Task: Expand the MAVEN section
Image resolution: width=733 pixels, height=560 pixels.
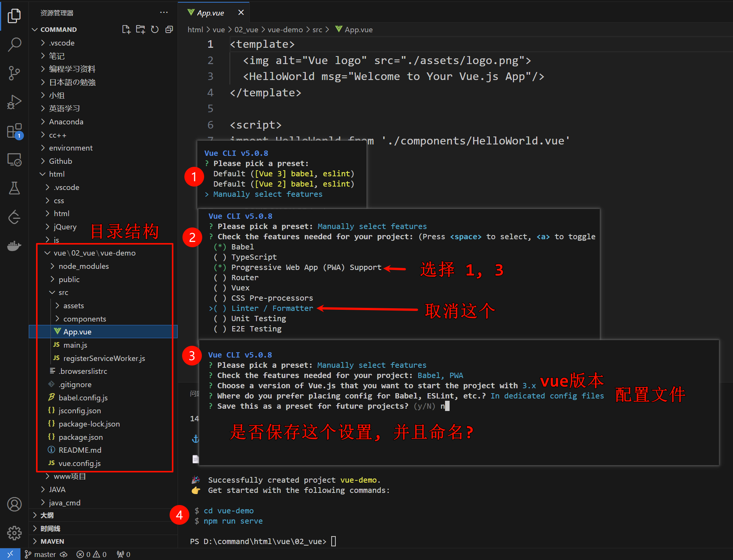Action: [103, 541]
